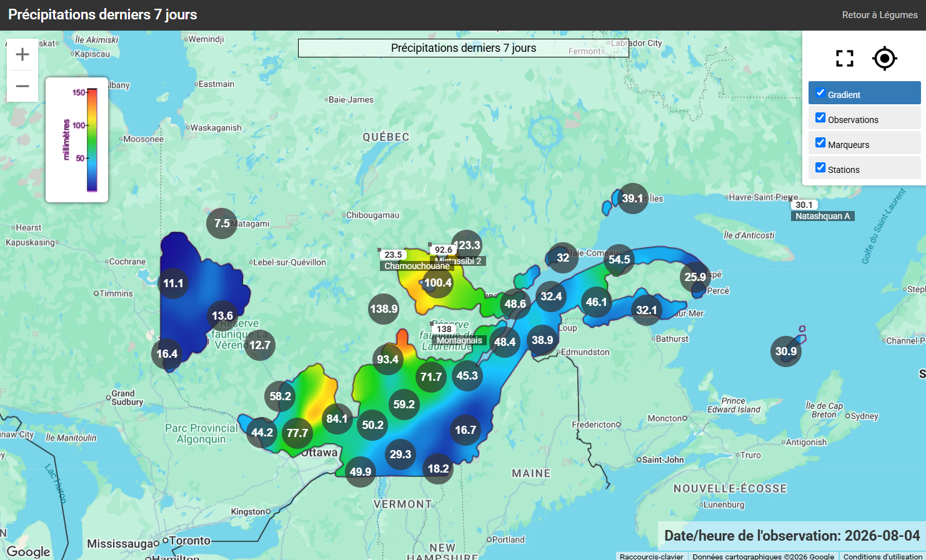Select the 29.3 precipitation marker
The width and height of the screenshot is (926, 560).
coord(401,454)
